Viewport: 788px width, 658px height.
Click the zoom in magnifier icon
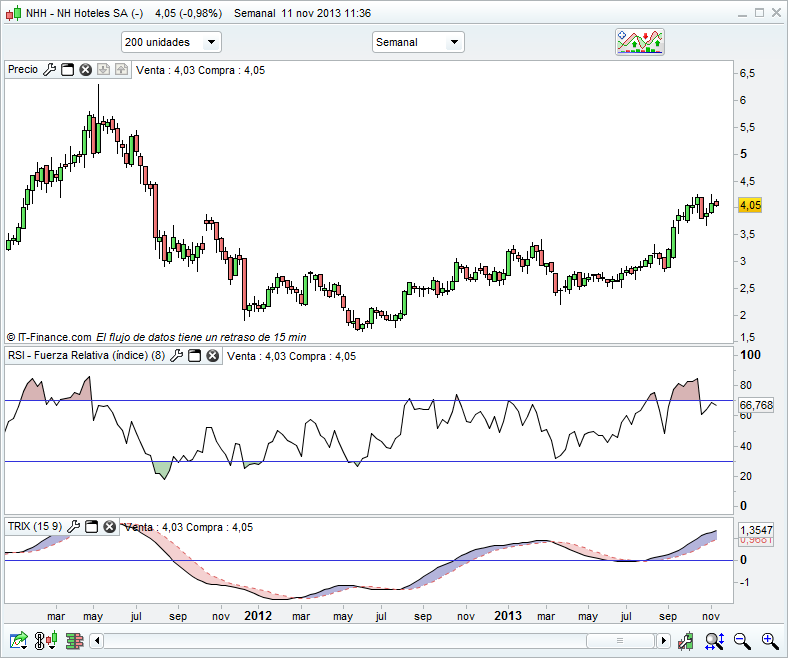coord(769,640)
